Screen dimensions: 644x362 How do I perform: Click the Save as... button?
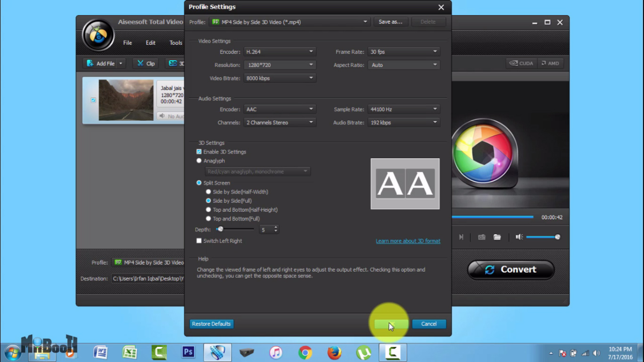tap(391, 22)
